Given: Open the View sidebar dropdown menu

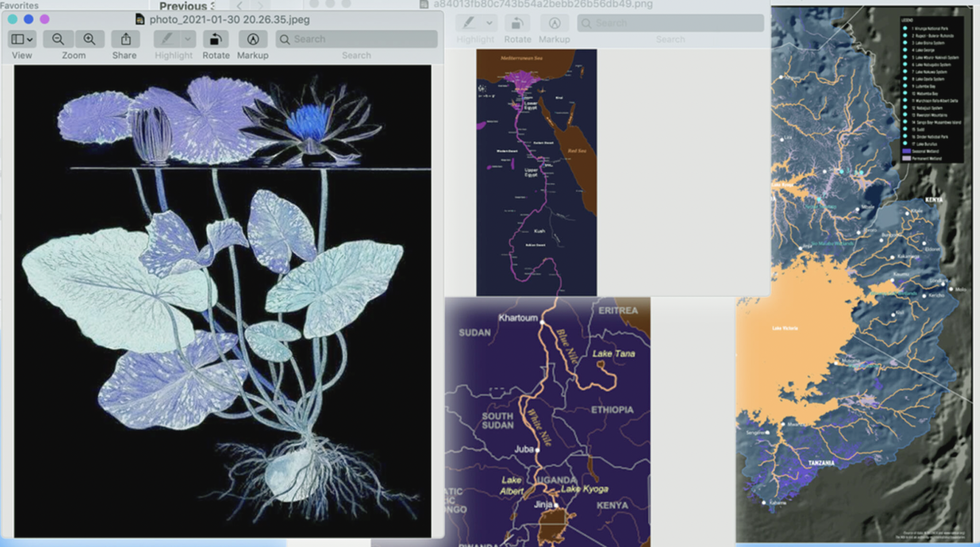Looking at the screenshot, I should point(22,39).
